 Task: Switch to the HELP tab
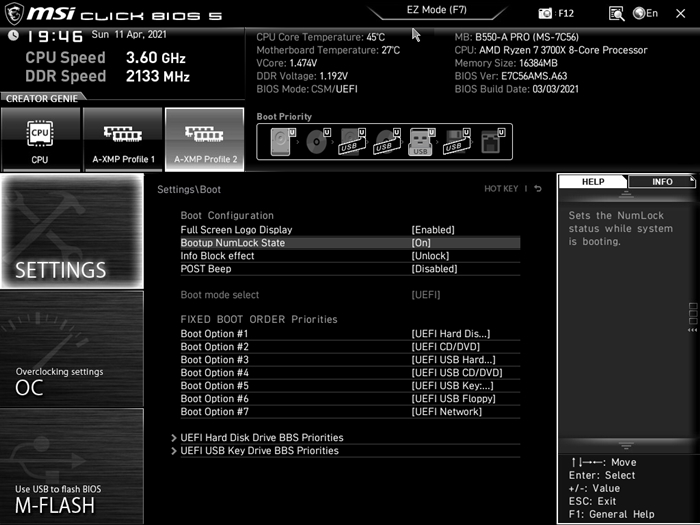pos(593,182)
